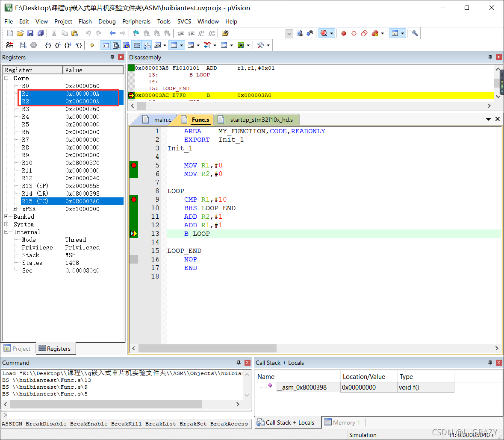This screenshot has height=440, width=504.
Task: Toggle the breakpoint on line 9
Action: (x=134, y=199)
